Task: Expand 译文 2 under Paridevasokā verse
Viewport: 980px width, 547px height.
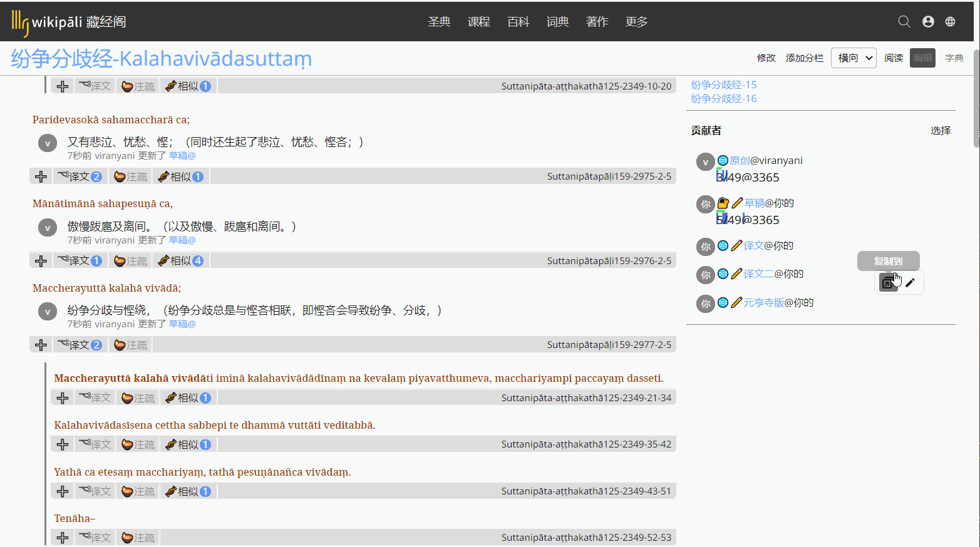Action: pos(80,176)
